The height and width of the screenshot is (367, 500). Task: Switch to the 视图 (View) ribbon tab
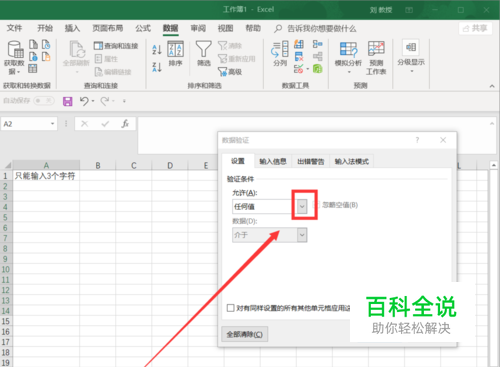tap(225, 28)
